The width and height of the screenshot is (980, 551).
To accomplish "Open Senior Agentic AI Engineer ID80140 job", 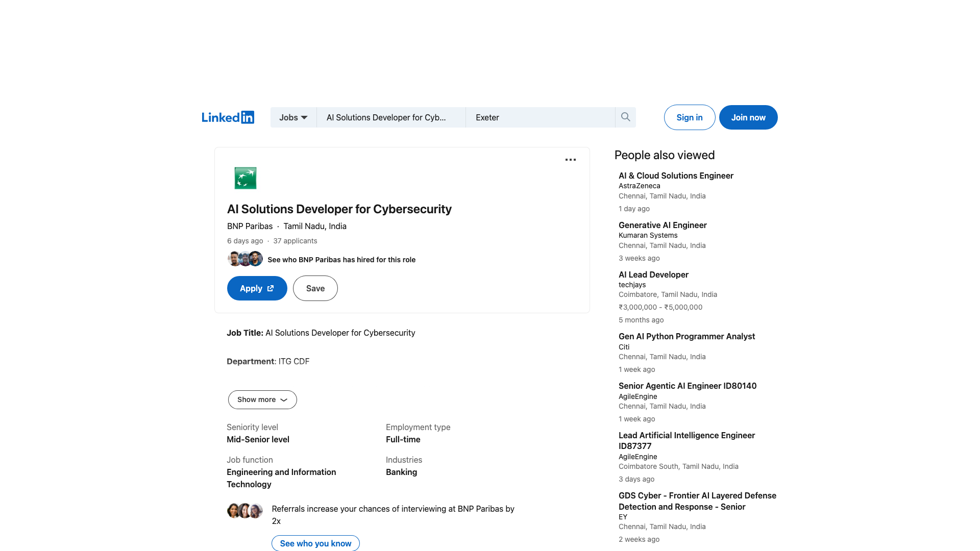I will (688, 386).
